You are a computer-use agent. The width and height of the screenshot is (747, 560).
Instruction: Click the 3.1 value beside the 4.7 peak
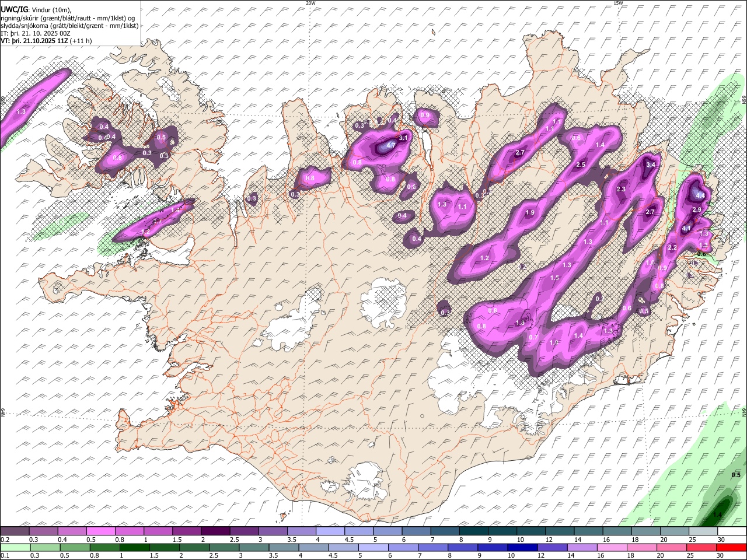pos(403,138)
